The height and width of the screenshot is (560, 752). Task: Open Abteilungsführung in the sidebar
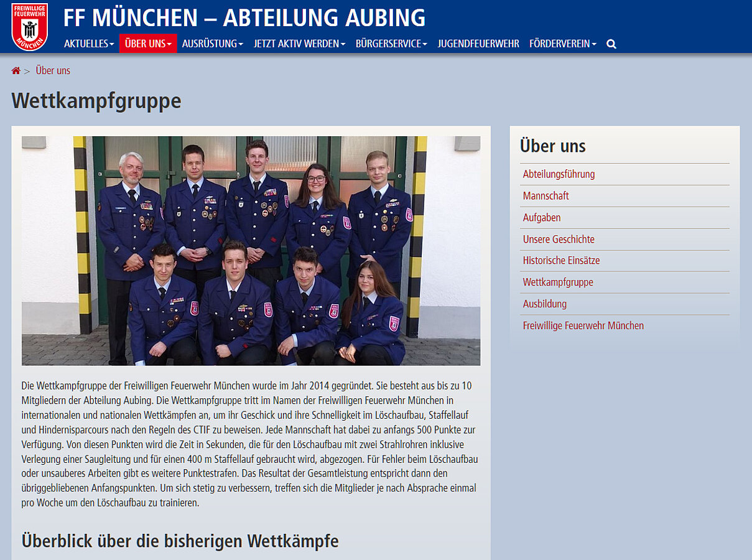559,174
